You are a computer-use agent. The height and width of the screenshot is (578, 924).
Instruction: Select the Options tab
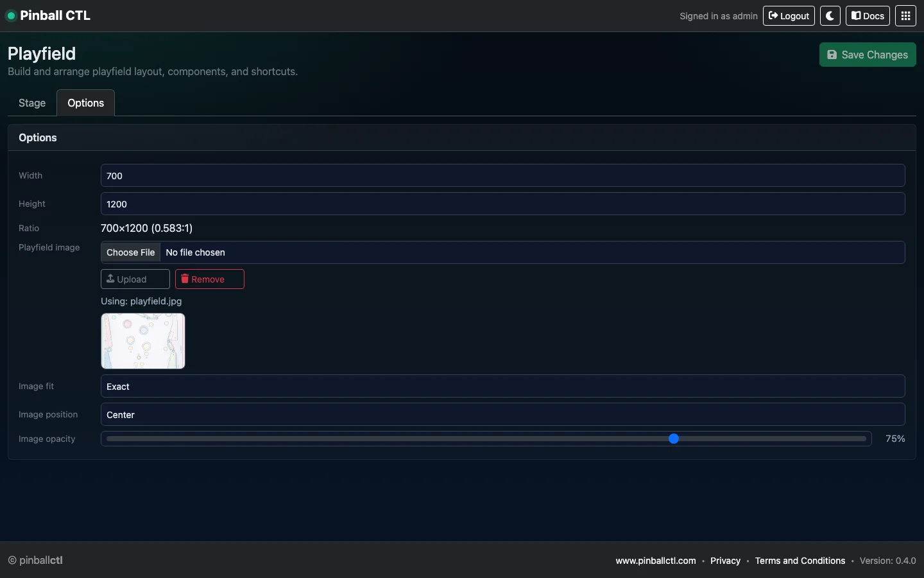85,103
